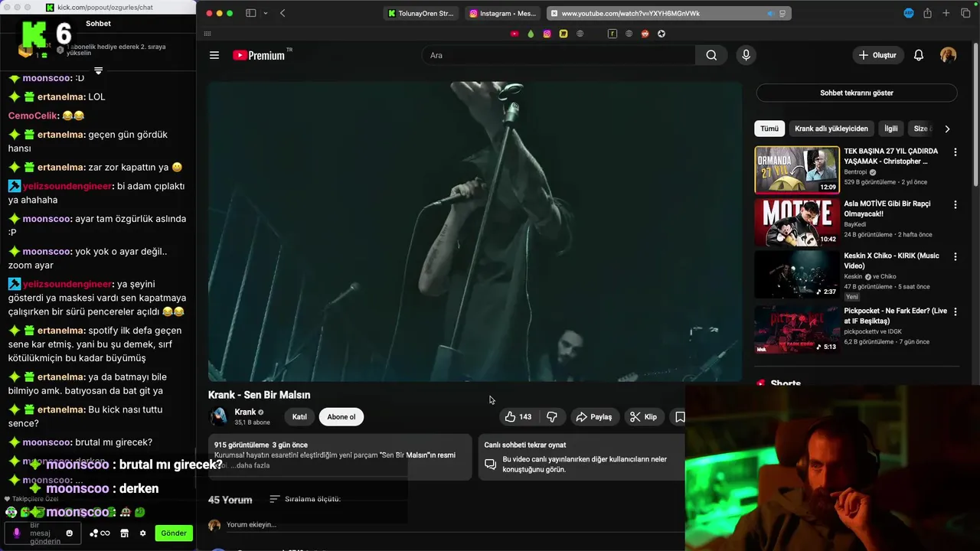Open the Sıralama ölçütü sort dropdown
The height and width of the screenshot is (551, 980).
pos(305,499)
